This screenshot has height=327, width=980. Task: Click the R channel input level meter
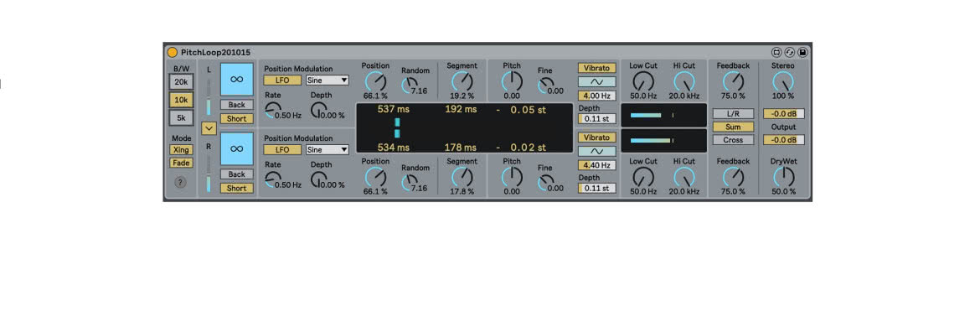coord(209,174)
